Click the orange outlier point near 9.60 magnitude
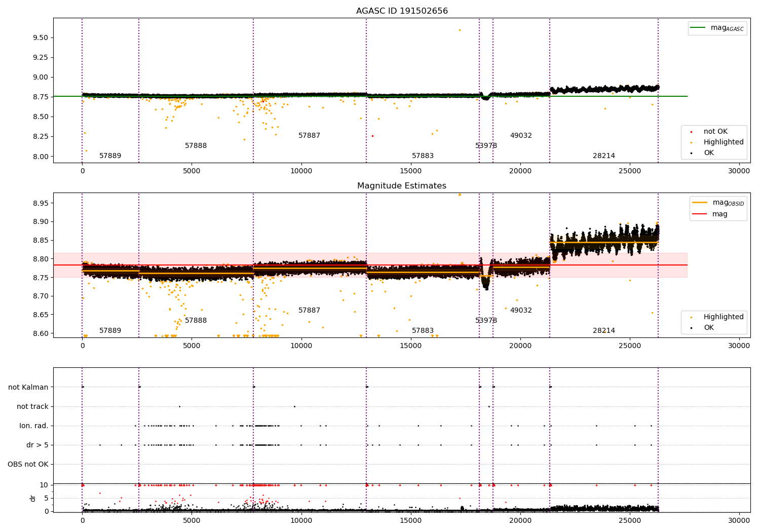The width and height of the screenshot is (760, 532). click(460, 30)
